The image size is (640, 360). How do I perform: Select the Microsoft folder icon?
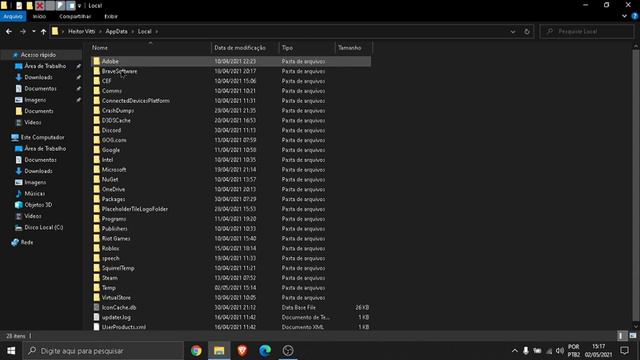click(x=96, y=169)
